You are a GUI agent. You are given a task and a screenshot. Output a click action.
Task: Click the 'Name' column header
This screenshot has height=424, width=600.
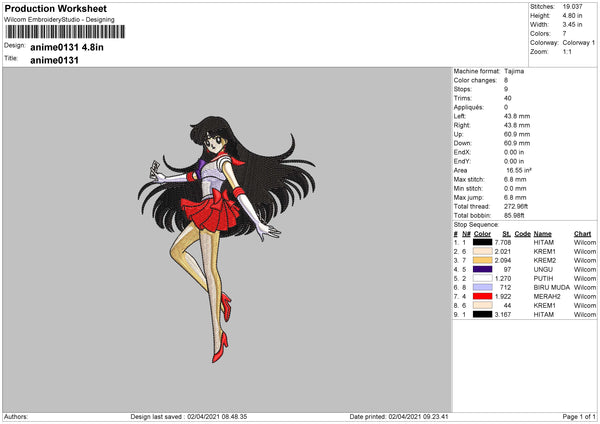(543, 234)
